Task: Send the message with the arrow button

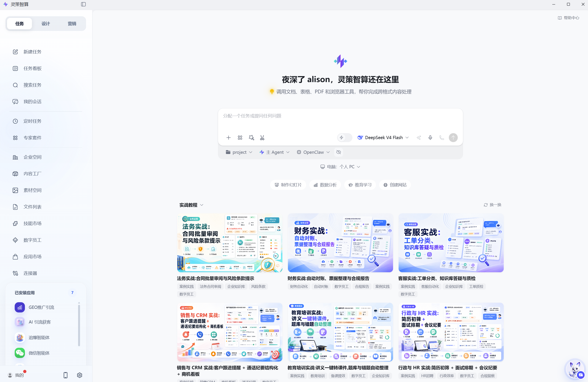Action: [x=453, y=138]
